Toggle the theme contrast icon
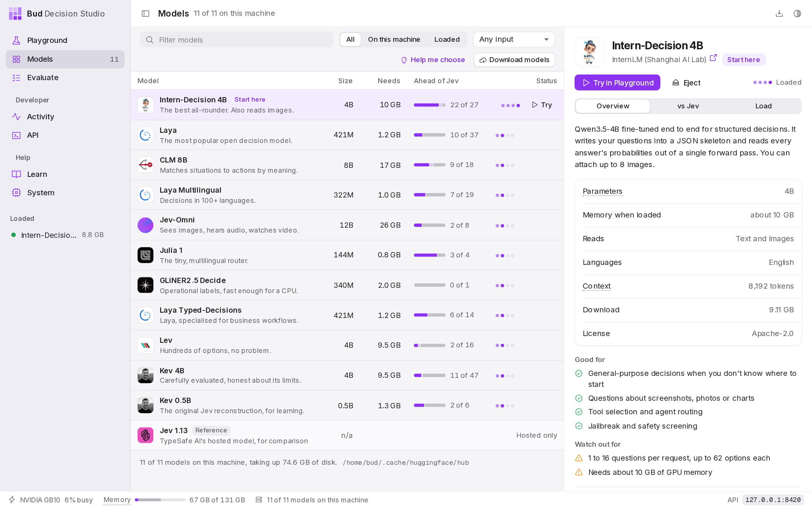Image resolution: width=812 pixels, height=508 pixels. pyautogui.click(x=797, y=14)
